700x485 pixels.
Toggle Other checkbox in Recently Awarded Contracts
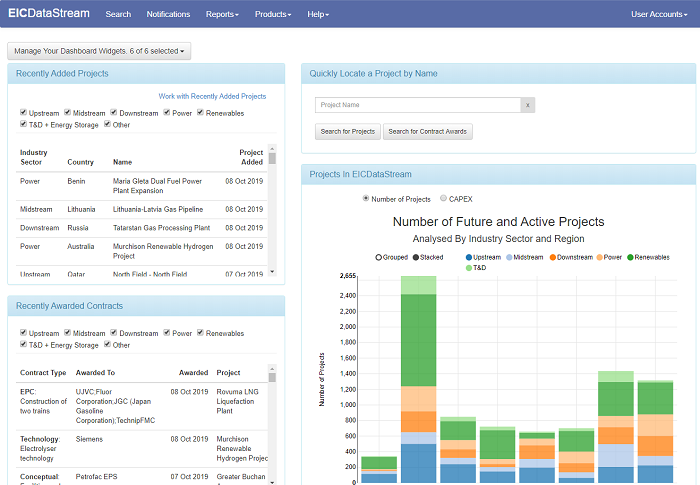click(x=107, y=344)
